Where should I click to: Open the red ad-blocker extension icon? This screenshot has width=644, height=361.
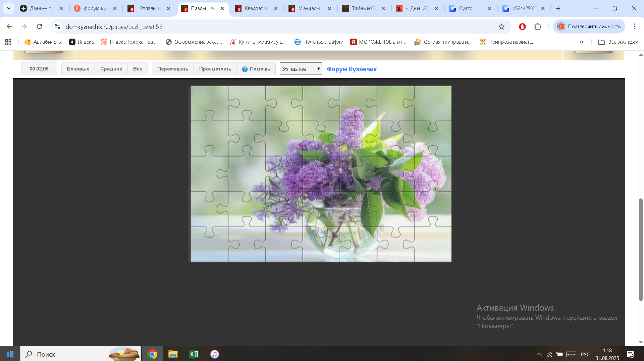tap(522, 27)
